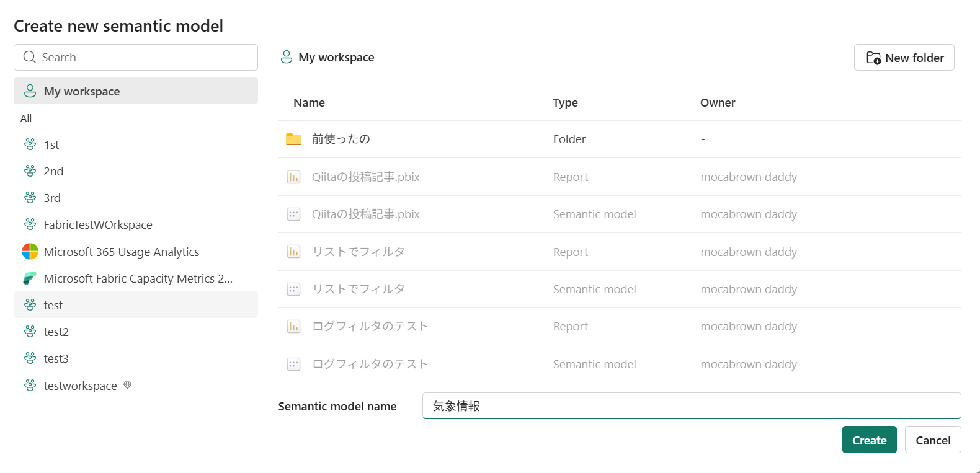
Task: Open the 1st workspace
Action: [x=51, y=144]
